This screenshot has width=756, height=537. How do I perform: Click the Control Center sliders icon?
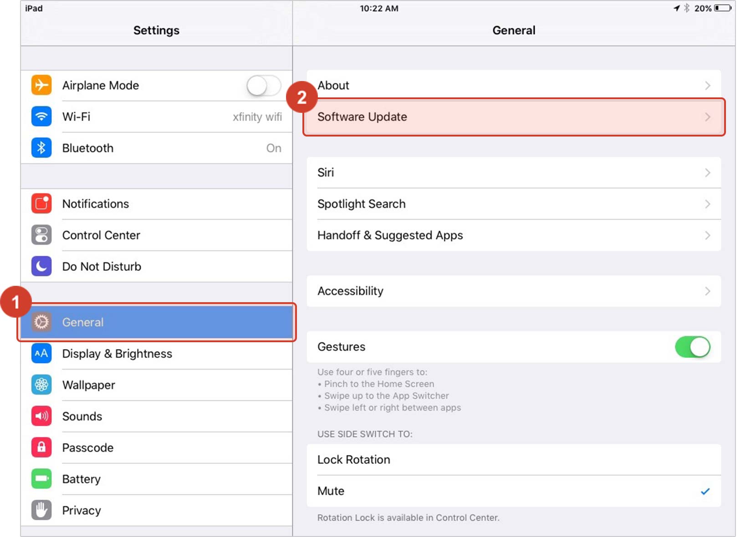point(41,235)
